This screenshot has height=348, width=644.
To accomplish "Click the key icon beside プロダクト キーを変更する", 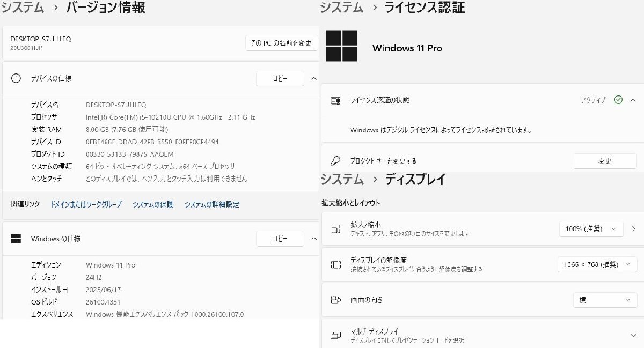I will coord(336,160).
